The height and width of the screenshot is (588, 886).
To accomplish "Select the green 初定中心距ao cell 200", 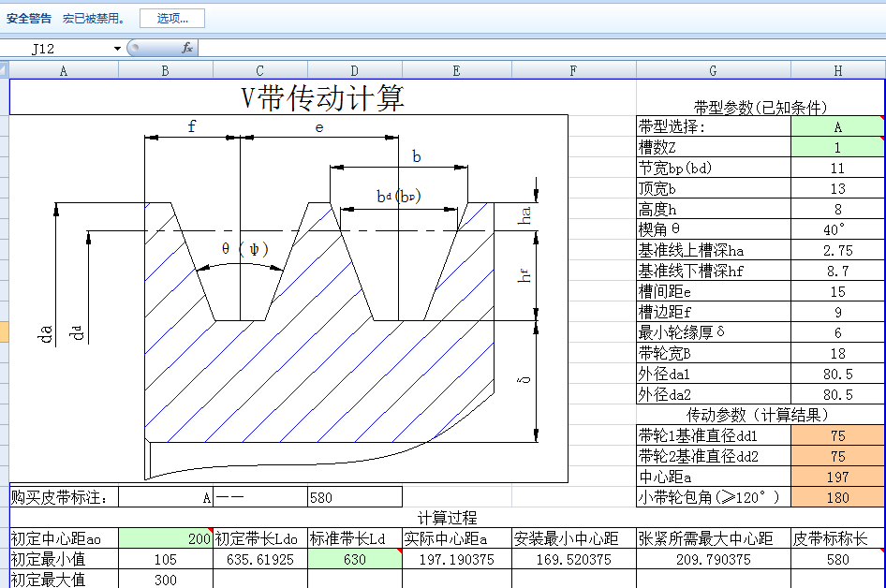I will pyautogui.click(x=166, y=538).
